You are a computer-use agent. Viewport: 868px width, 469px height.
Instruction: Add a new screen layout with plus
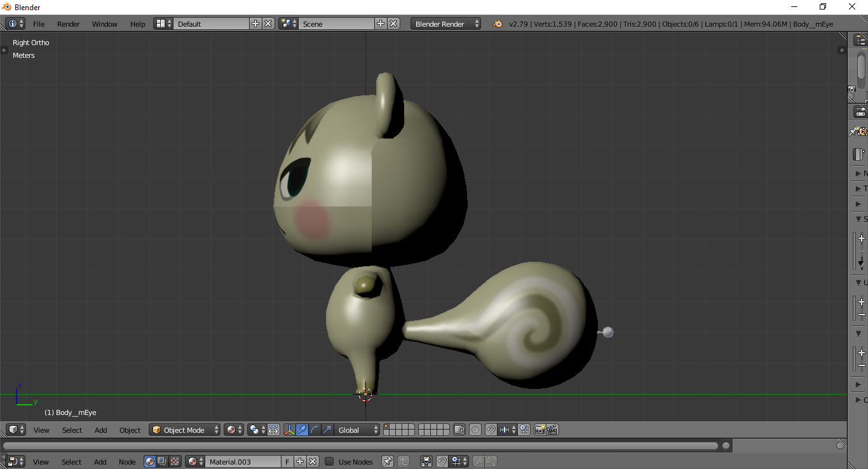[255, 24]
